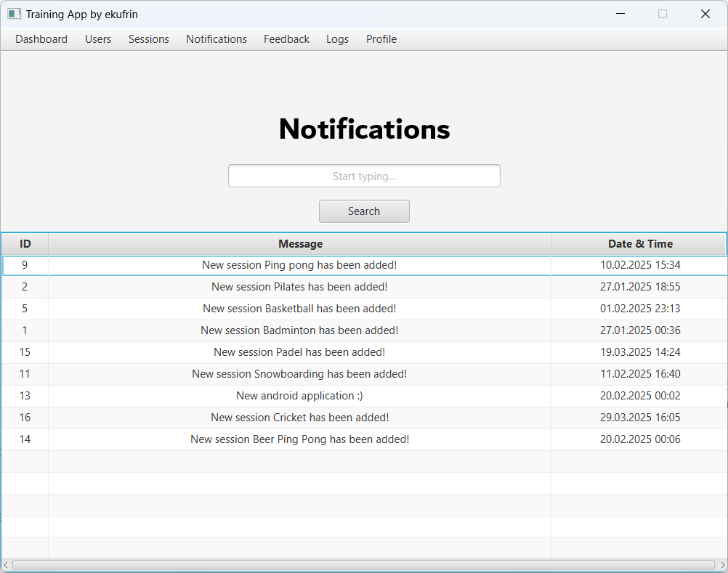Minimize the Training App window
728x573 pixels.
620,14
